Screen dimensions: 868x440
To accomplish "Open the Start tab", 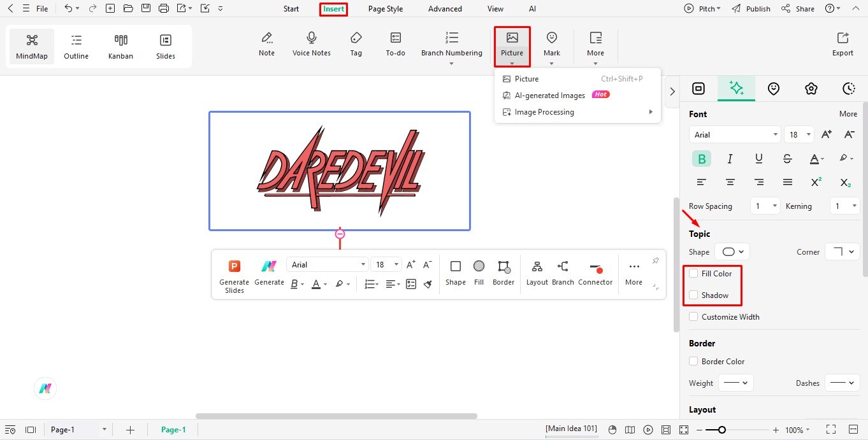I will tap(291, 9).
